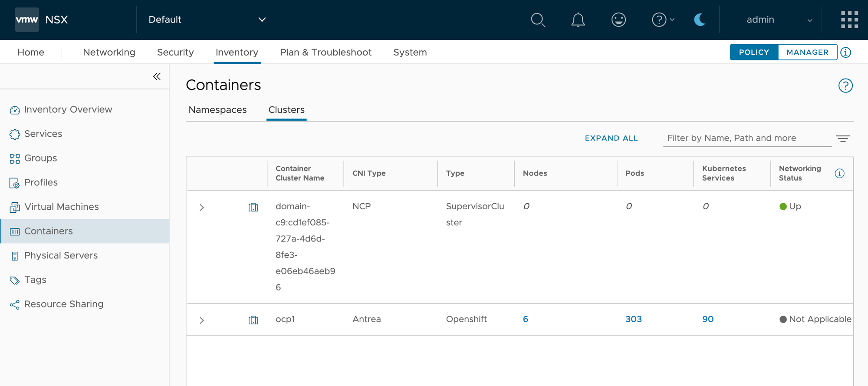The width and height of the screenshot is (868, 386).
Task: Click the smiley feedback icon
Action: [618, 20]
